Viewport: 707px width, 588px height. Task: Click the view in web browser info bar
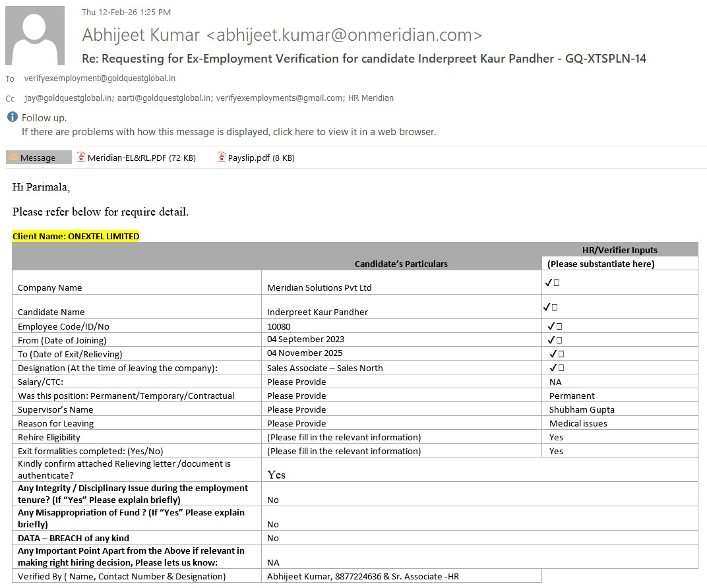coord(228,132)
